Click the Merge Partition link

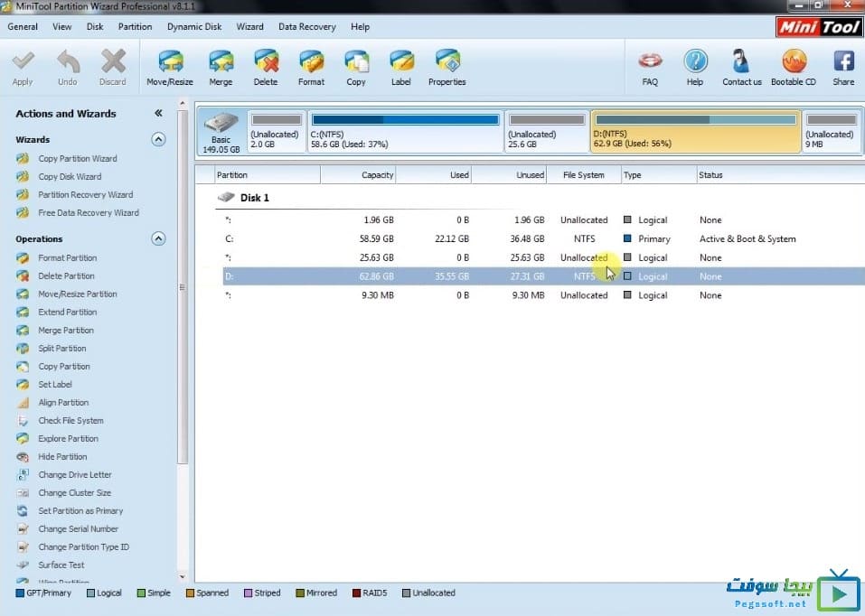pyautogui.click(x=66, y=331)
